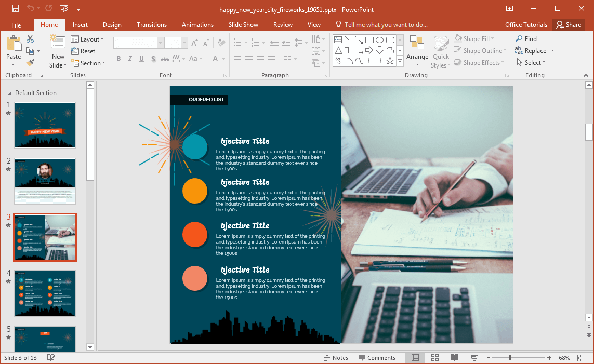Adjust the zoom slider handle
The width and height of the screenshot is (594, 364).
(510, 358)
